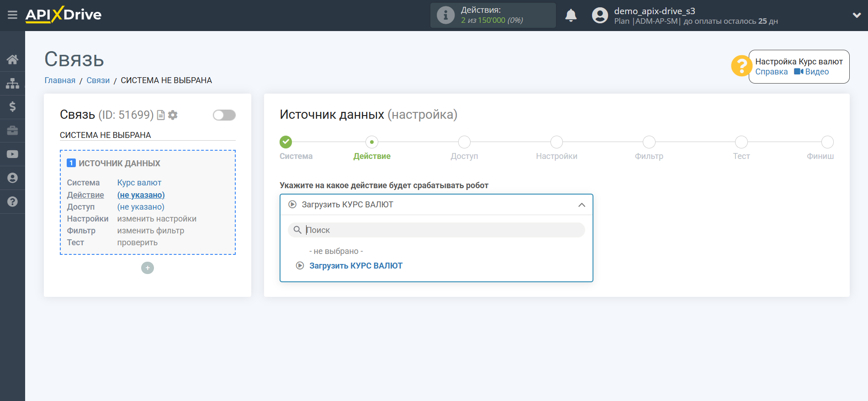The image size is (868, 401).
Task: Expand the account menu chevron
Action: 857,15
